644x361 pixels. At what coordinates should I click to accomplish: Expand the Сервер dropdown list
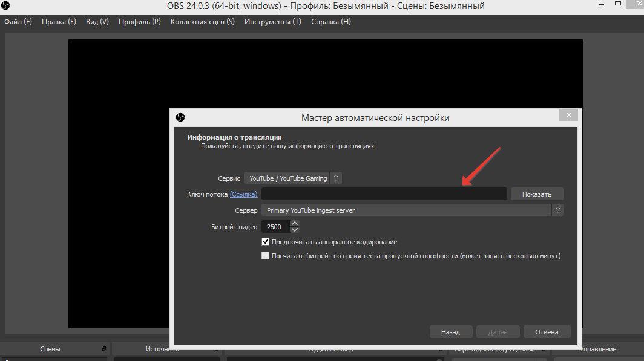click(412, 210)
